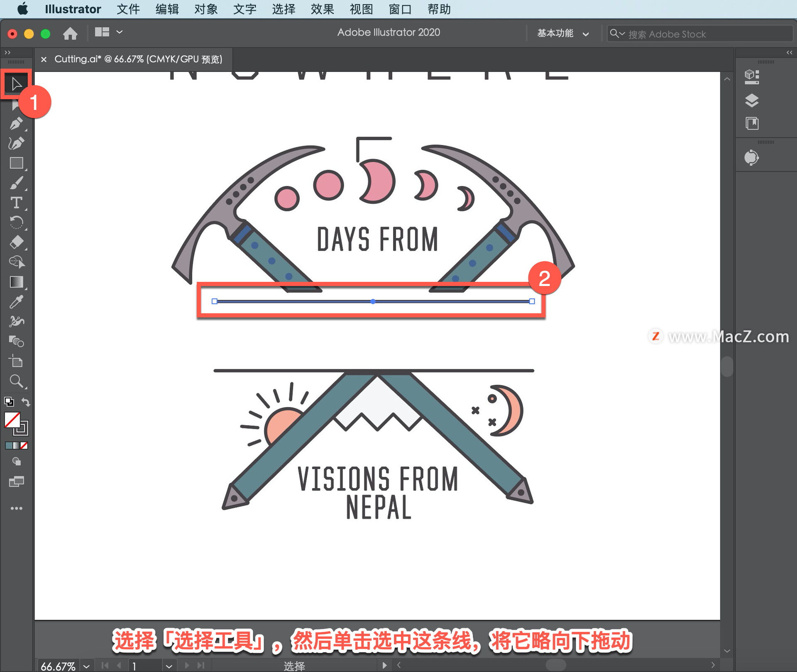Screen dimensions: 797x672
Task: Click the Fill color swatch
Action: pyautogui.click(x=12, y=420)
